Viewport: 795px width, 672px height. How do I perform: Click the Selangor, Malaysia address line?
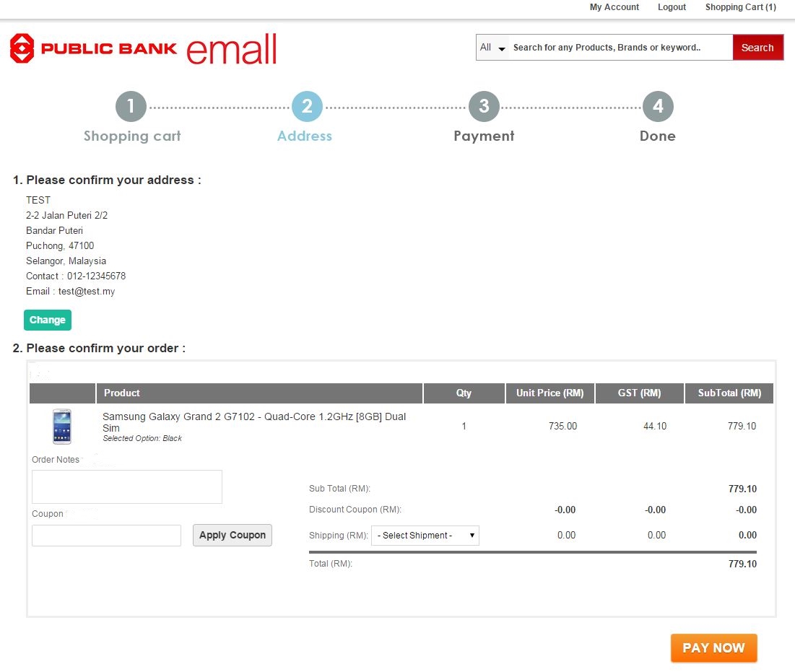click(66, 261)
